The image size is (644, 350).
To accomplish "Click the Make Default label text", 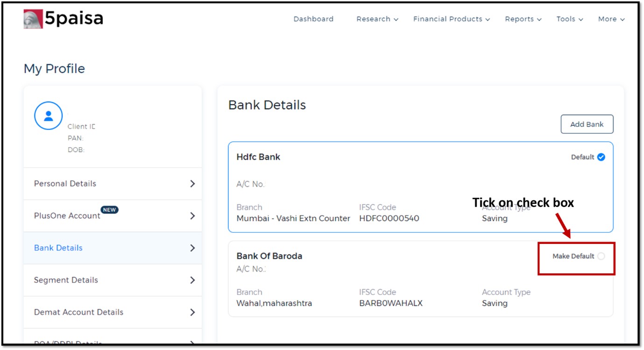I will pos(573,256).
